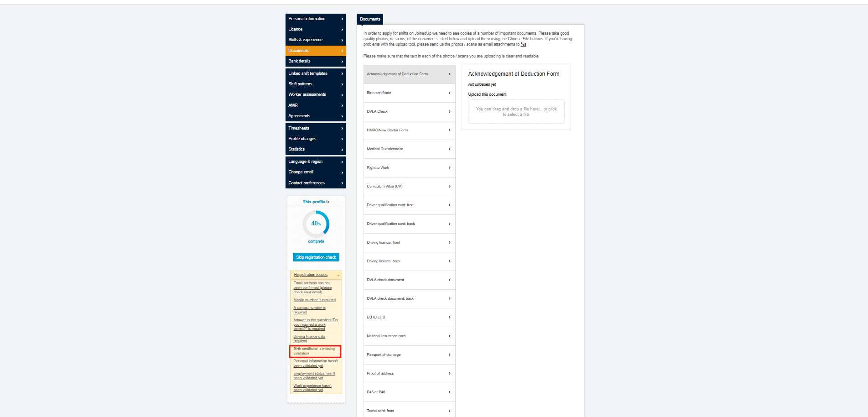The image size is (868, 417).
Task: Switch to the Documents tab
Action: tap(369, 19)
